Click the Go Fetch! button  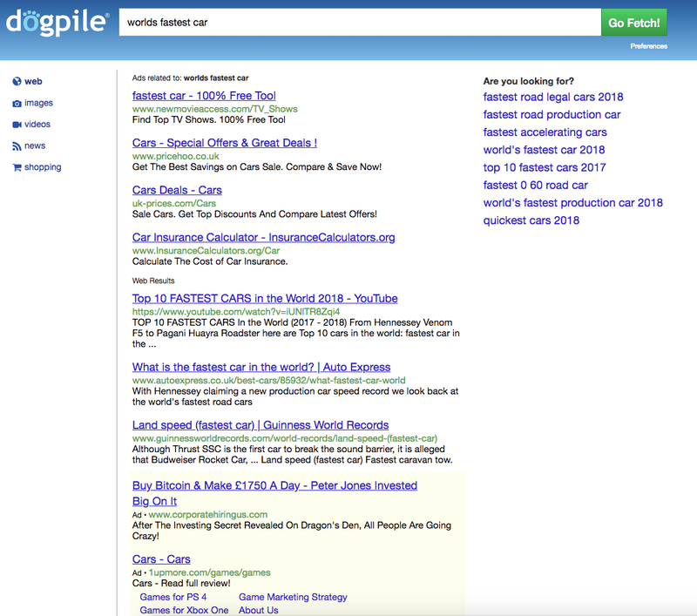(x=634, y=23)
